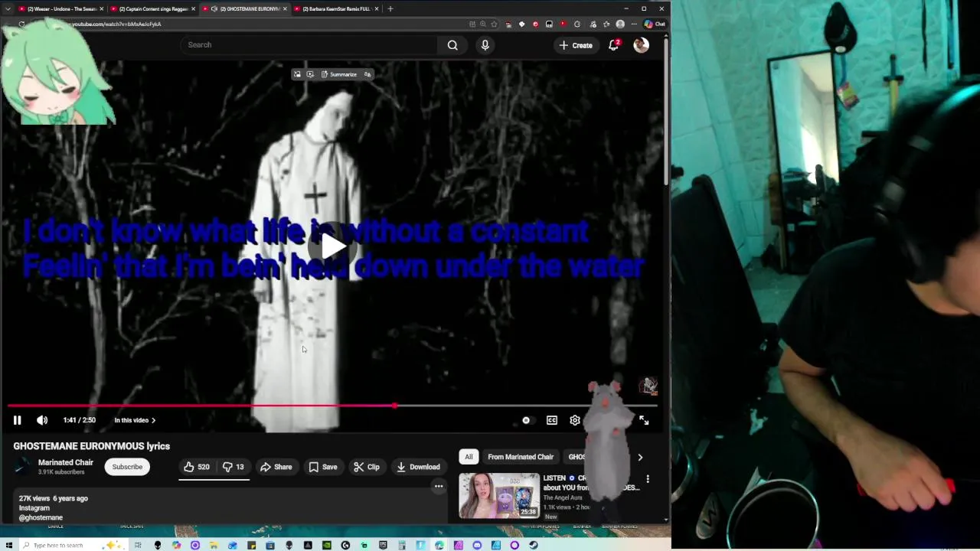Viewport: 980px width, 551px height.
Task: Open the browser Chat sidebar button
Action: [x=655, y=24]
